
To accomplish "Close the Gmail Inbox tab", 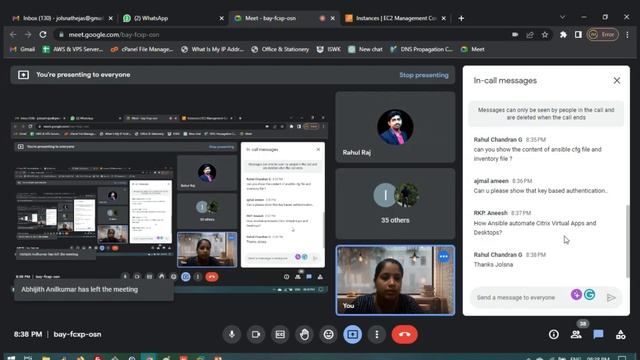I will [x=111, y=18].
